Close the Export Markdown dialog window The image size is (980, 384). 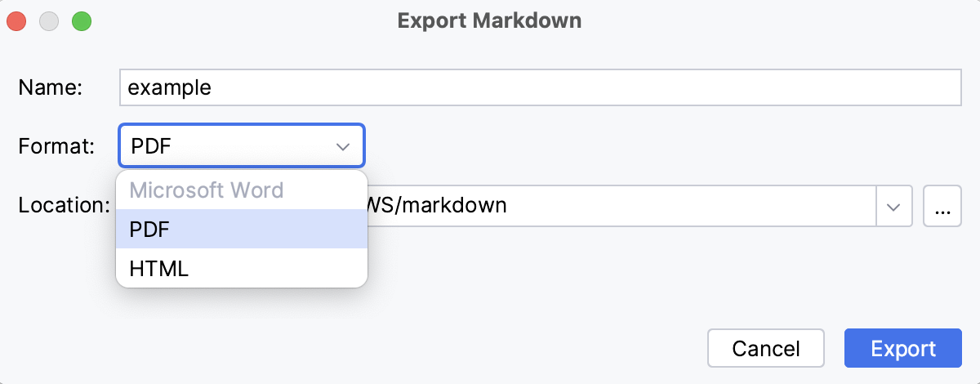[x=18, y=21]
